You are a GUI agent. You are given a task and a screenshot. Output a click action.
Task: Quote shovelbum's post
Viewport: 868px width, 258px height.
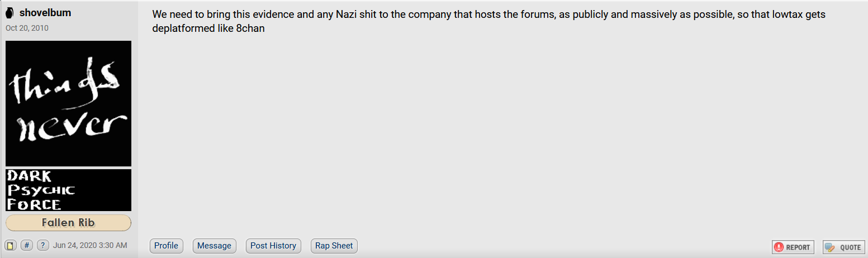click(x=843, y=247)
